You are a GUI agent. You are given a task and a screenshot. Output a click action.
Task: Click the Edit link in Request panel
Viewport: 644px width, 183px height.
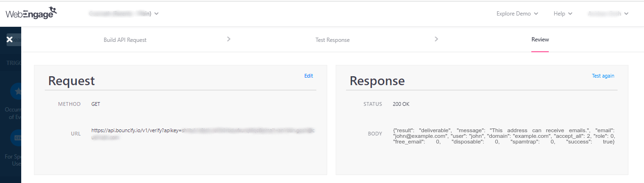(x=308, y=76)
